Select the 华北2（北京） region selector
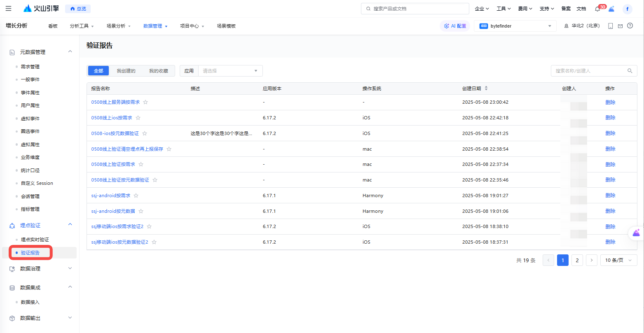This screenshot has height=333, width=644. 582,26
